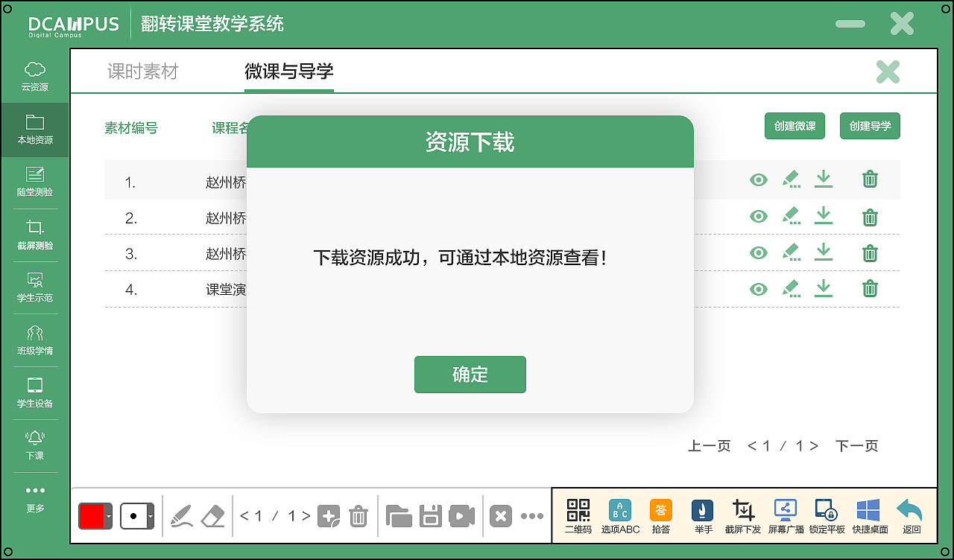Select the 选项ABC choice tool
The height and width of the screenshot is (560, 954).
(x=619, y=515)
